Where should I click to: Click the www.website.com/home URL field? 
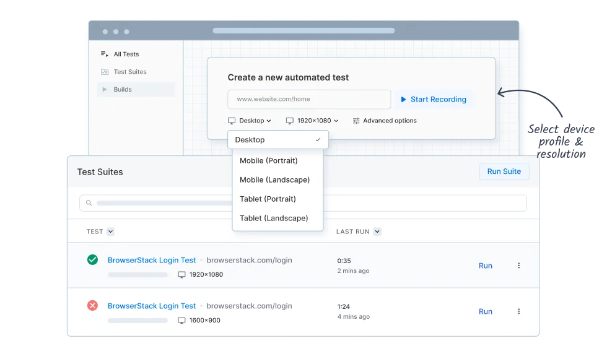(x=308, y=99)
